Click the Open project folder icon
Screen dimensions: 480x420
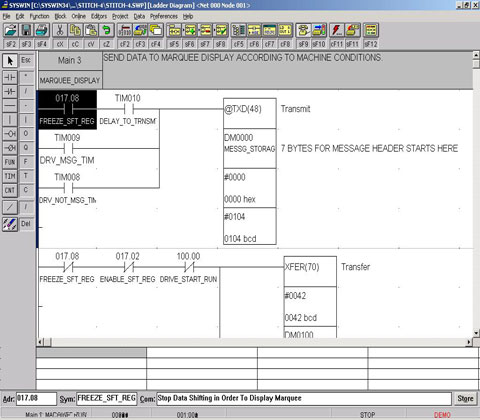click(x=11, y=31)
